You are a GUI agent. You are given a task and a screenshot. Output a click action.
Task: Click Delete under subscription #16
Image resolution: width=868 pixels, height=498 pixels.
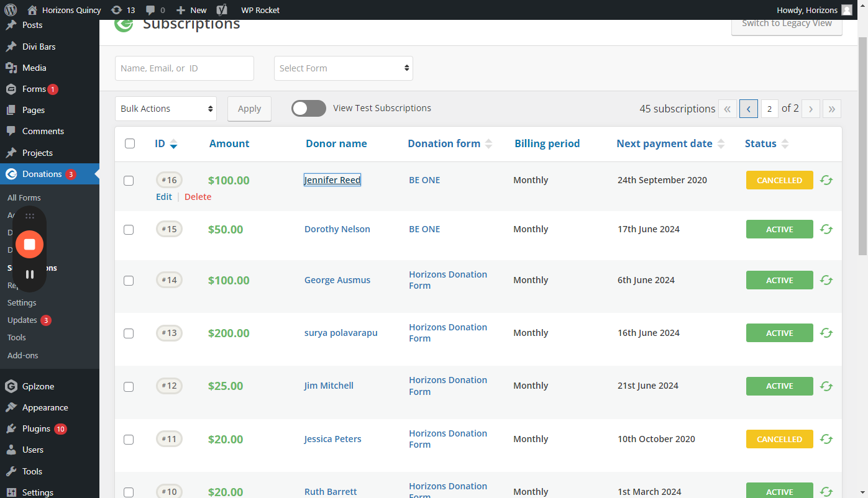pos(198,197)
